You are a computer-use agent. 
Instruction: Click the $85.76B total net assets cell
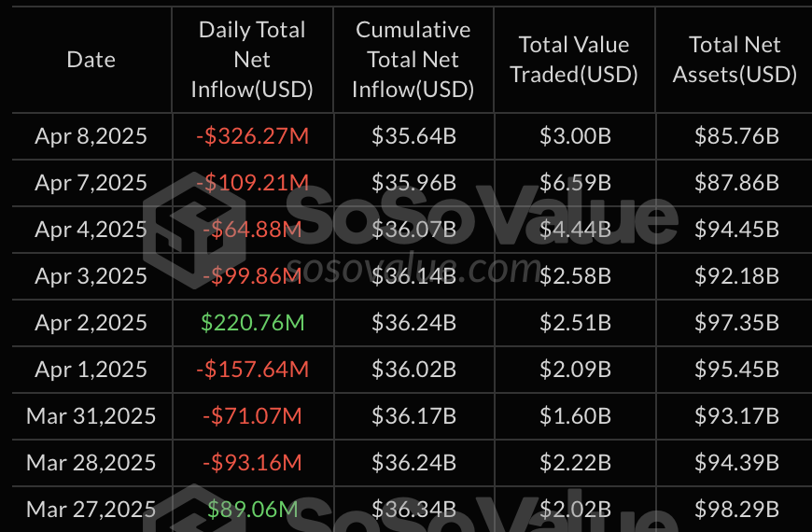click(735, 136)
